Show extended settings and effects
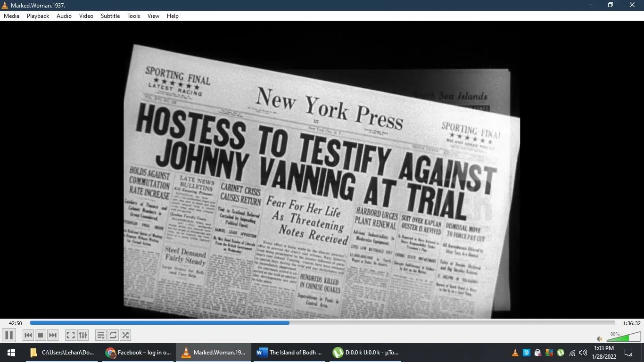Screen dimensions: 644x362 (x=83, y=335)
